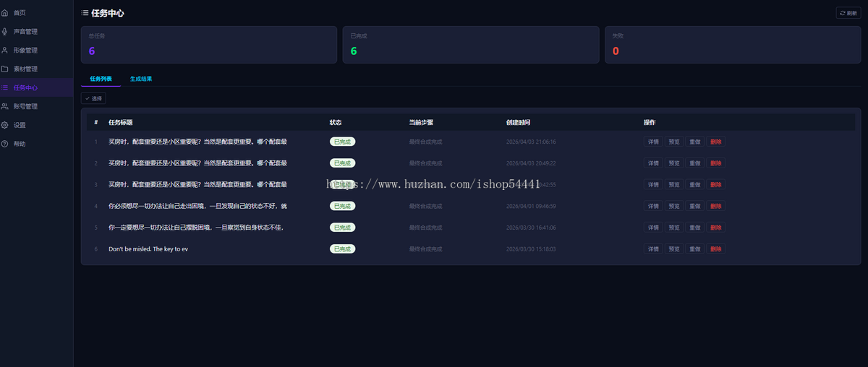Click the 刷新 refresh button

coord(848,13)
